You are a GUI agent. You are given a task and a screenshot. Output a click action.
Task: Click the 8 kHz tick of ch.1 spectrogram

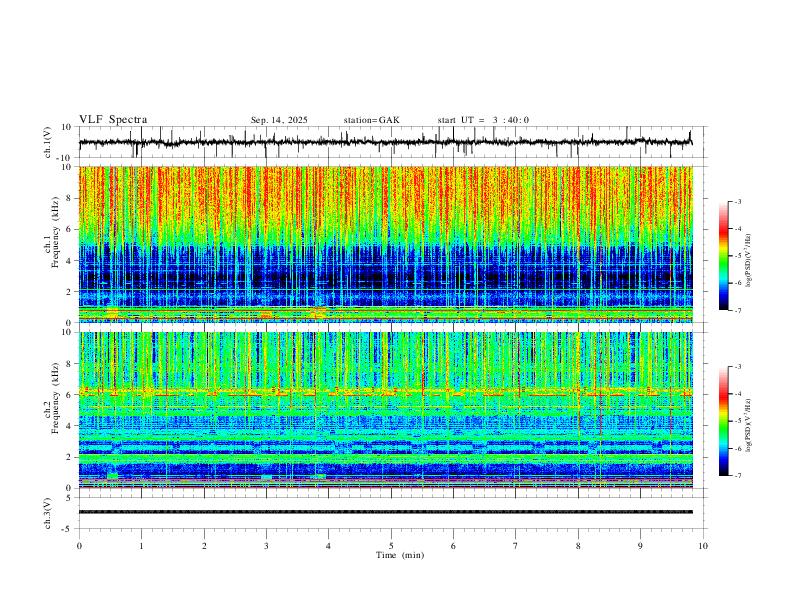70,198
